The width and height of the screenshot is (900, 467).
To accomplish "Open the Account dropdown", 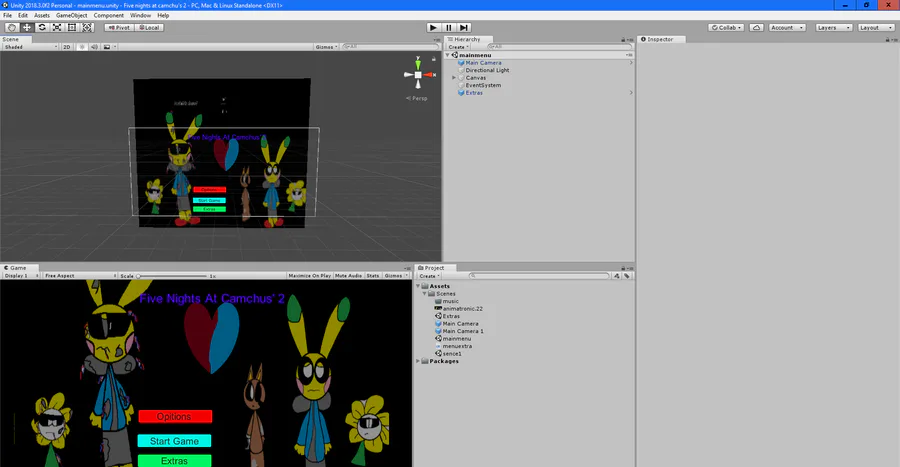I will (x=787, y=28).
